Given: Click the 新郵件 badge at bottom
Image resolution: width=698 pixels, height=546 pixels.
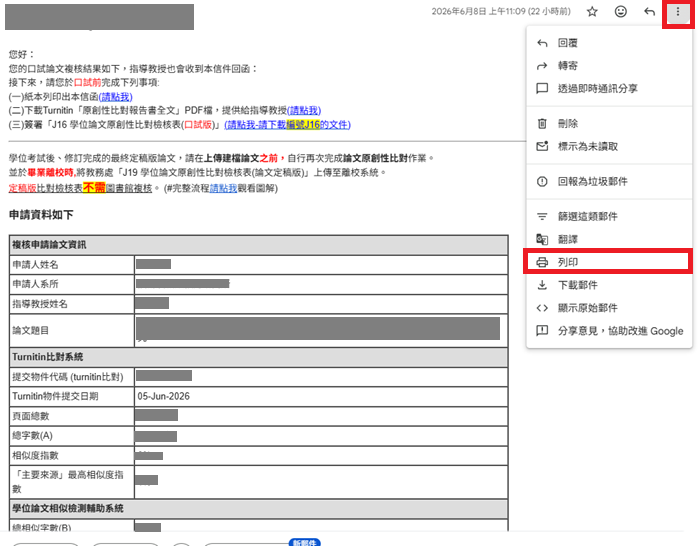Looking at the screenshot, I should tap(304, 542).
